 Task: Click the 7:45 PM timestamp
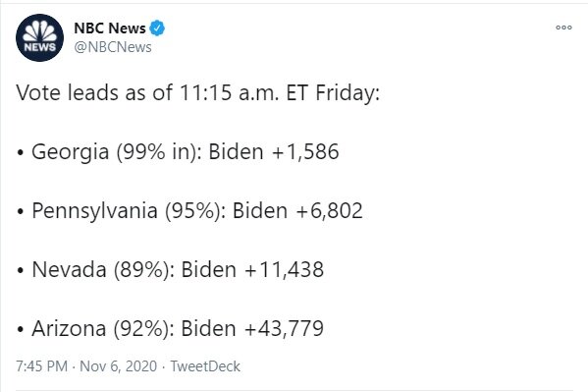(41, 366)
